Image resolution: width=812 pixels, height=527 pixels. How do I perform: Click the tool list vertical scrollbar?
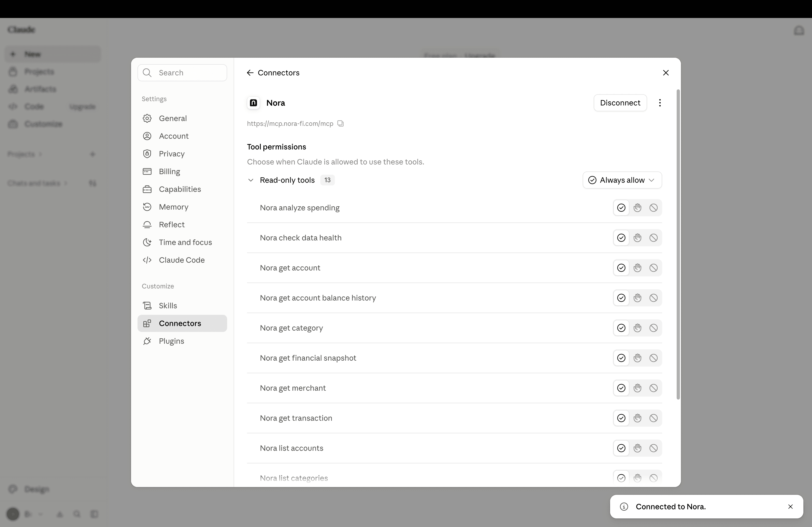678,244
